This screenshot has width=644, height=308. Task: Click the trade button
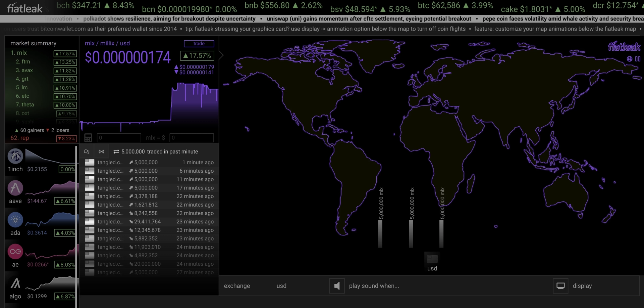[199, 44]
